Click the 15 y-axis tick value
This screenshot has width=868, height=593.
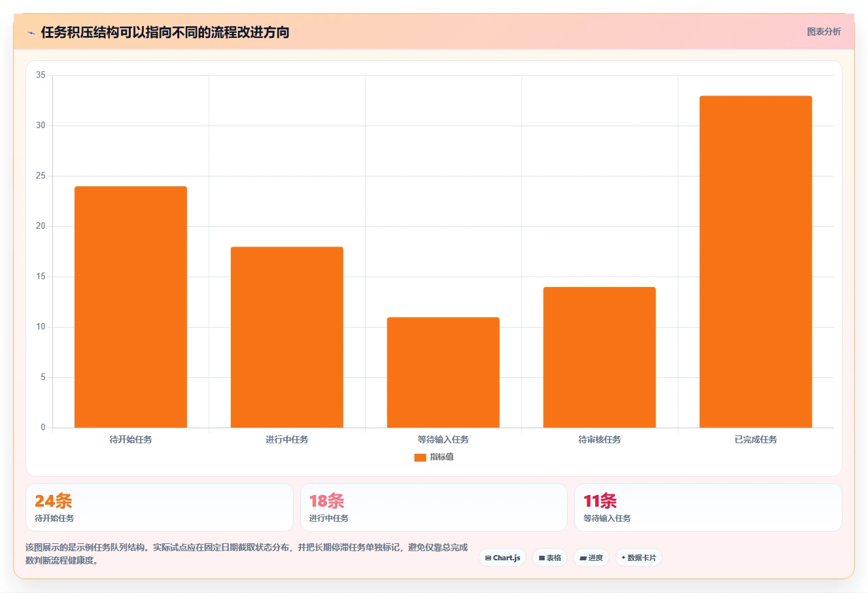pos(41,277)
